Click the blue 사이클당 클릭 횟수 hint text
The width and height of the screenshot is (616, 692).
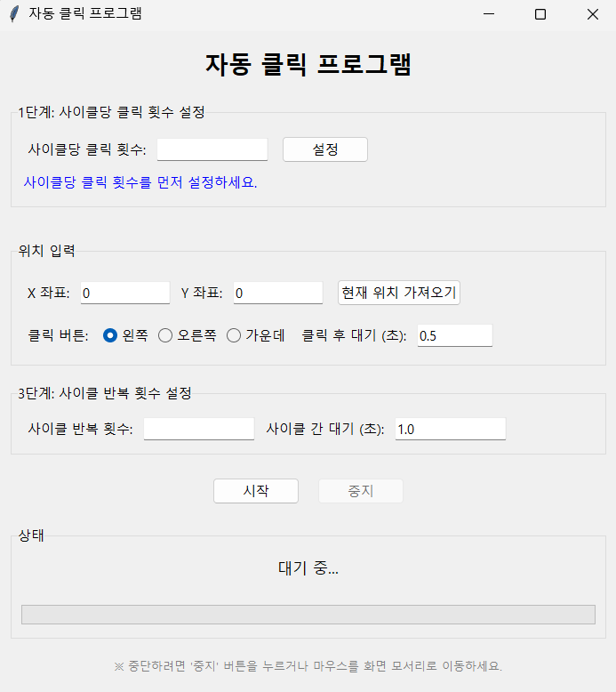coord(140,182)
